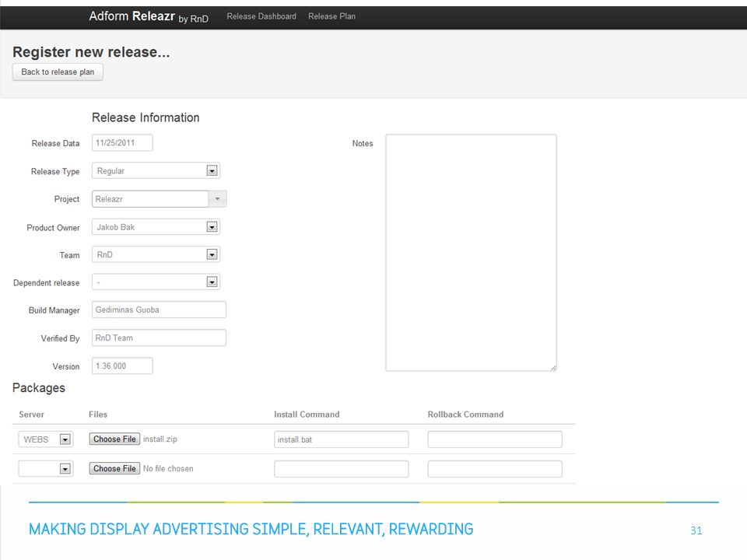Click the Back to release plan button
747x560 pixels.
coord(58,72)
